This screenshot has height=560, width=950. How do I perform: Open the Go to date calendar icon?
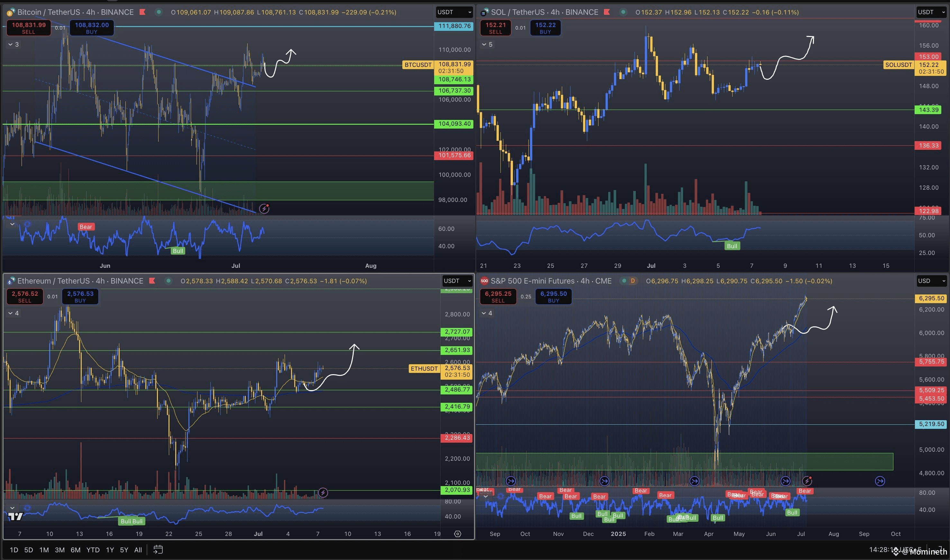158,549
